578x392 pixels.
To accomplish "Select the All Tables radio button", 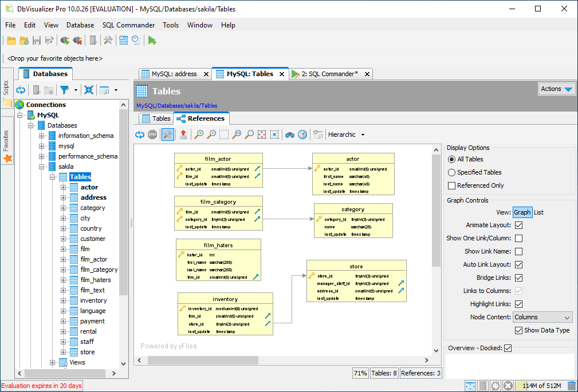I will 451,159.
